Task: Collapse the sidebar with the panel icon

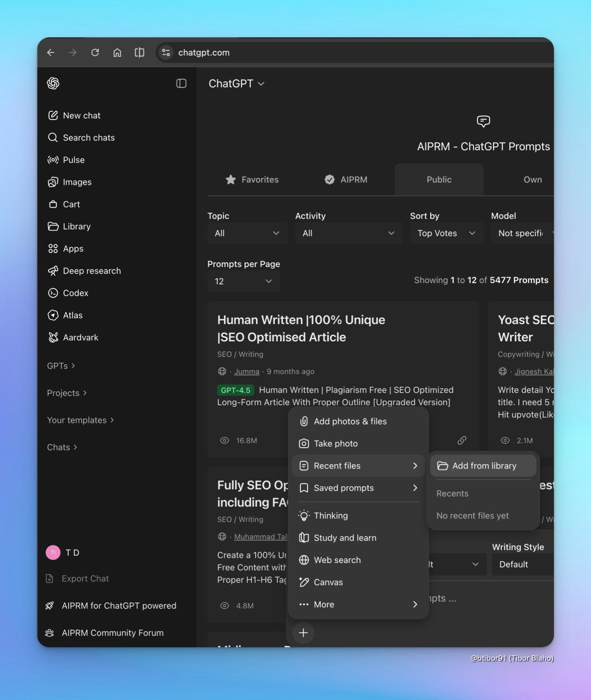Action: 181,83
